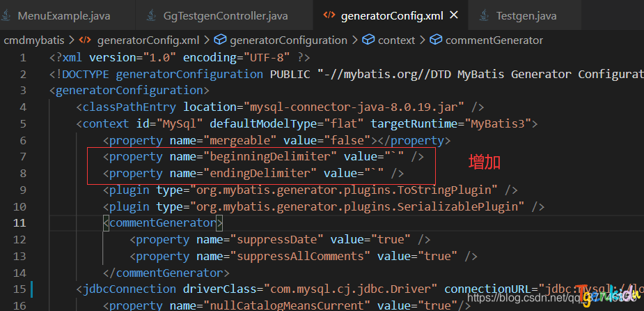Click the "suppressDate" name value
This screenshot has height=311, width=644.
click(x=277, y=239)
